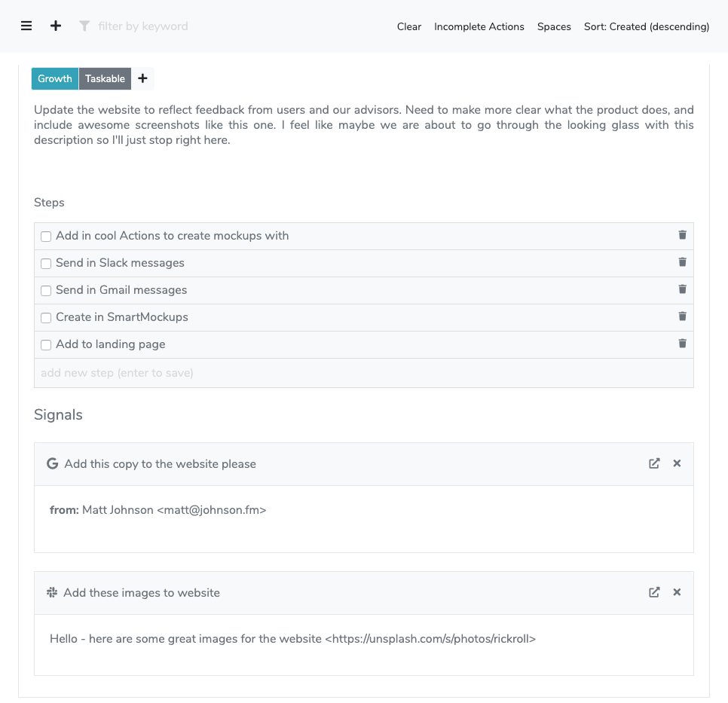Click the plus icon in top bar

(56, 26)
